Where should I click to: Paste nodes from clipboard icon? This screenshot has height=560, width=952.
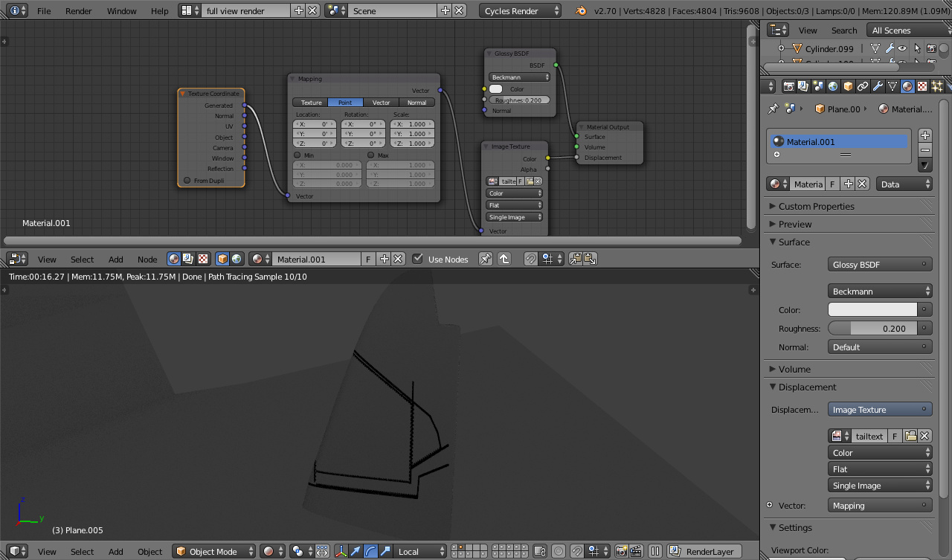[590, 259]
